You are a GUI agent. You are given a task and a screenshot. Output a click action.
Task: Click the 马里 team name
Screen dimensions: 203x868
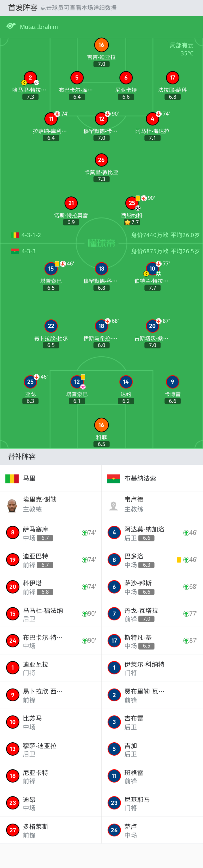pos(29,478)
